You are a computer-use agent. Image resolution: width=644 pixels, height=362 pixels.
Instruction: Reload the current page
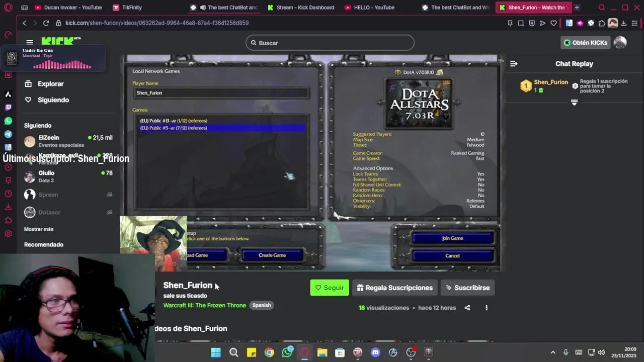pyautogui.click(x=46, y=23)
